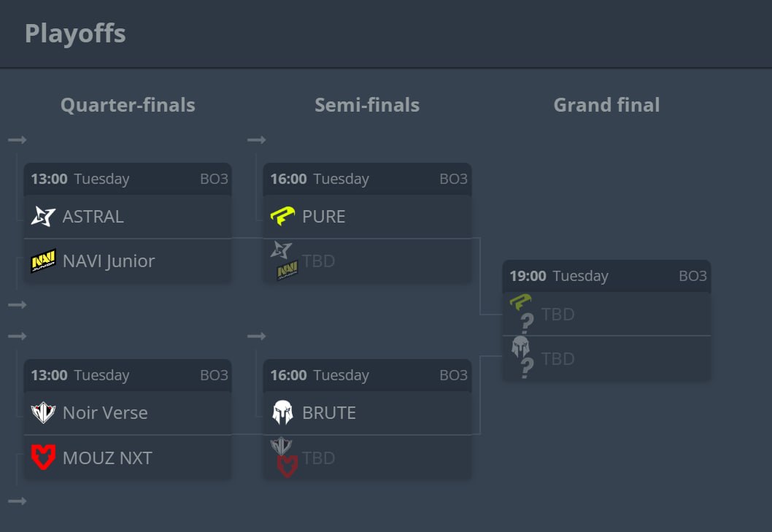Open the 13:00 Tuesday ASTRAL match header
Image resolution: width=772 pixels, height=532 pixels.
[x=128, y=179]
